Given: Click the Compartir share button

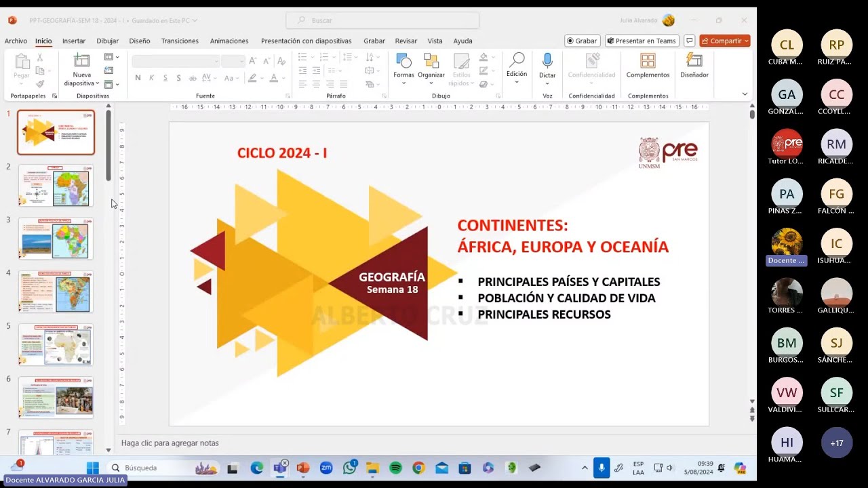Looking at the screenshot, I should [725, 41].
